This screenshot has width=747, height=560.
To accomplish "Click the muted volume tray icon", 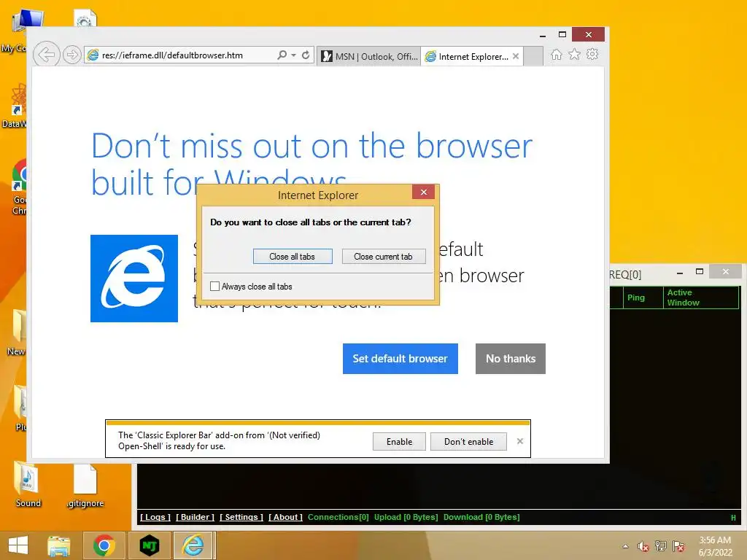I will 643,546.
